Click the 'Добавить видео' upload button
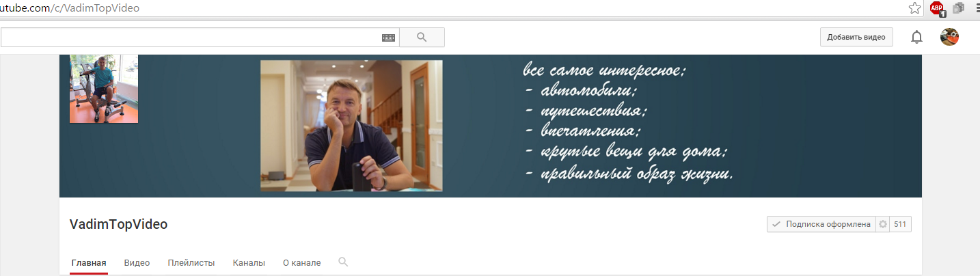The width and height of the screenshot is (980, 276). pyautogui.click(x=856, y=37)
